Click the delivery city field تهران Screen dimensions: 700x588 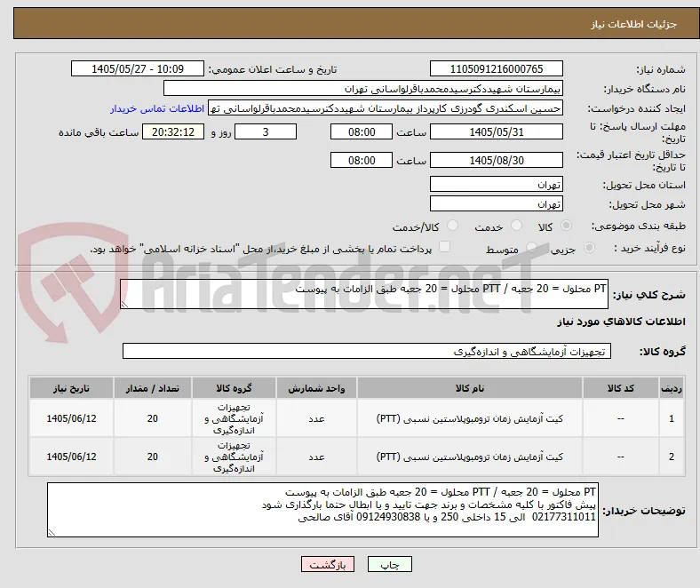[x=496, y=203]
